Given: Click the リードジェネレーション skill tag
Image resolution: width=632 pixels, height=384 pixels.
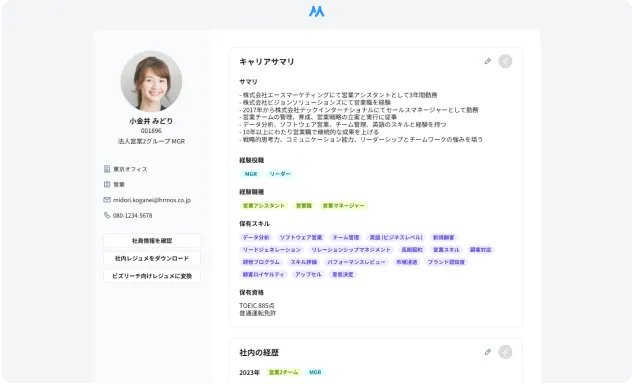Looking at the screenshot, I should pos(272,250).
